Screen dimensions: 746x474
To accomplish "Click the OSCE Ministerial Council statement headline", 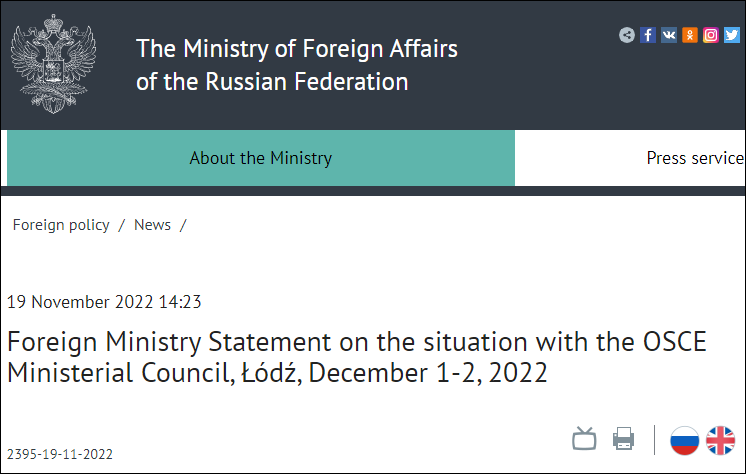I will [356, 357].
